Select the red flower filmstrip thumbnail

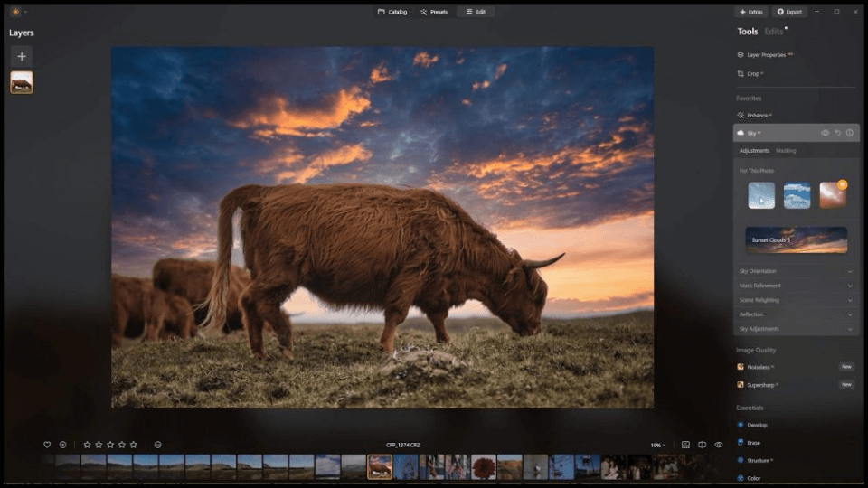pos(483,467)
